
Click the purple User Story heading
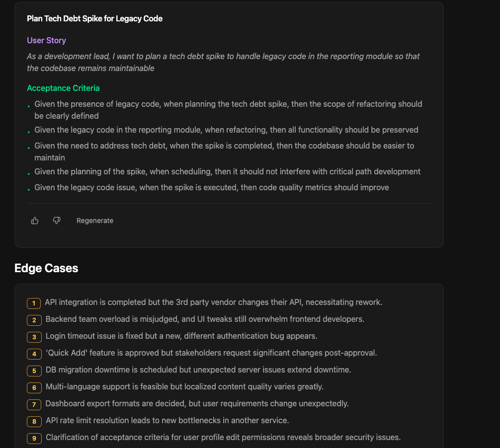(46, 41)
